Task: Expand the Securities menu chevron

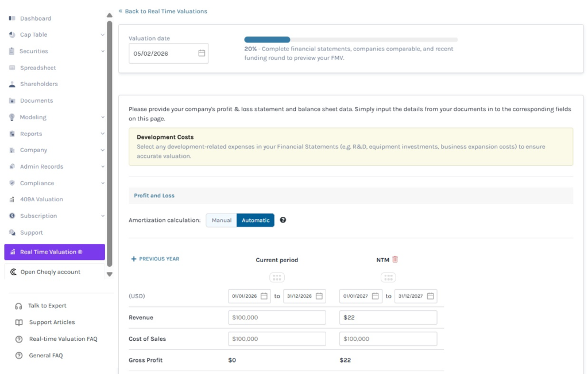Action: pyautogui.click(x=102, y=51)
